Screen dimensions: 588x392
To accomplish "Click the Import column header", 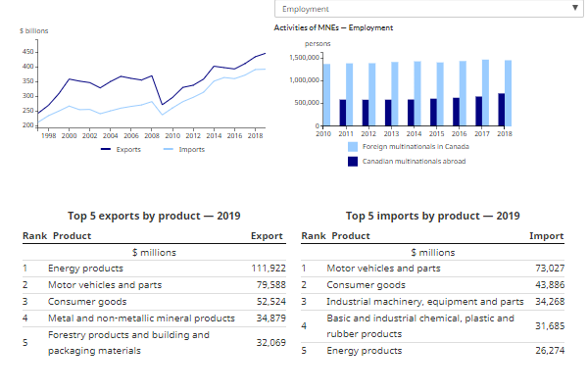I will [x=546, y=236].
